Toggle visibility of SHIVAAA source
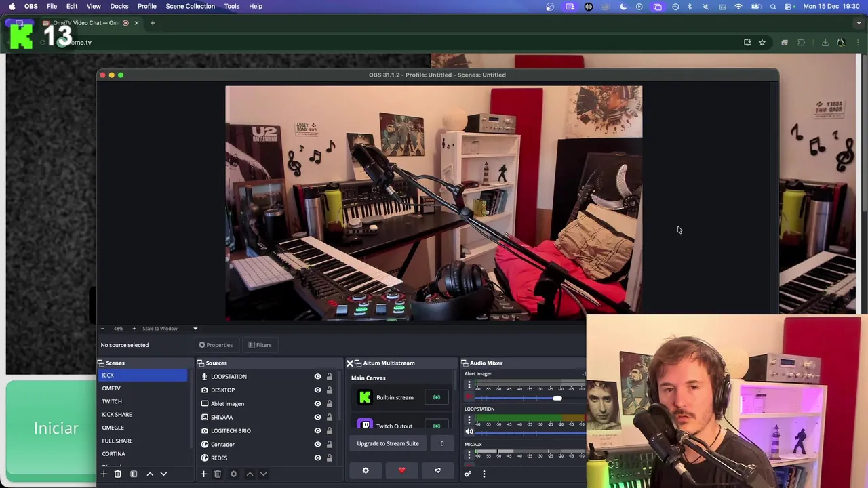This screenshot has height=488, width=868. point(317,418)
